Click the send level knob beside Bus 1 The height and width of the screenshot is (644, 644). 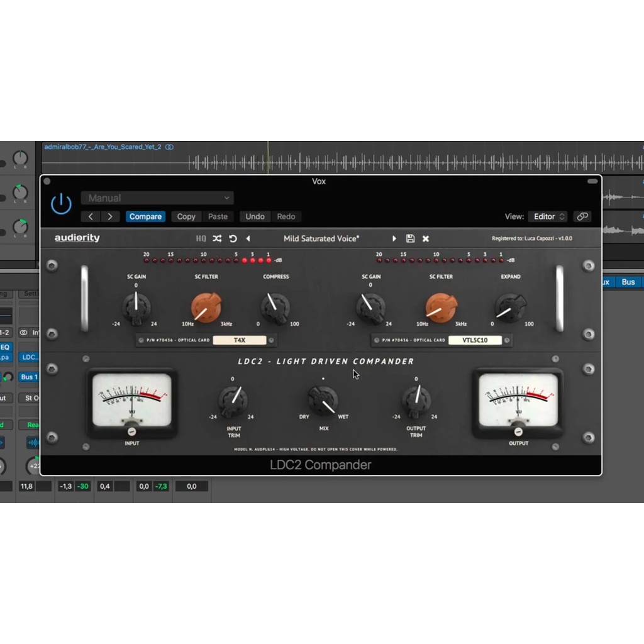coord(8,377)
